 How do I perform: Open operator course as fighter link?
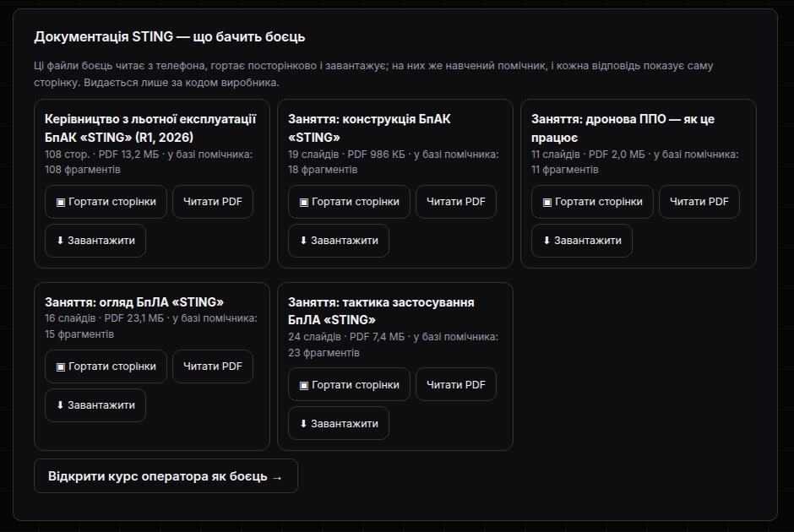click(x=166, y=476)
